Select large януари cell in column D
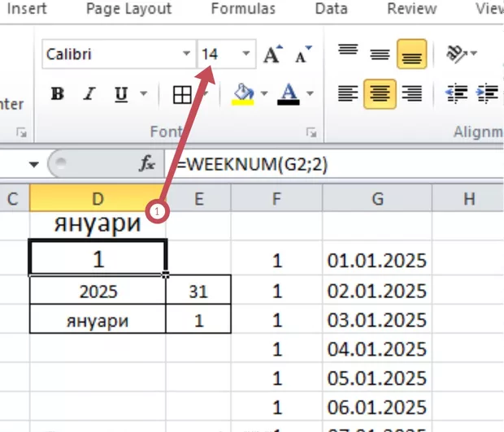 click(98, 225)
